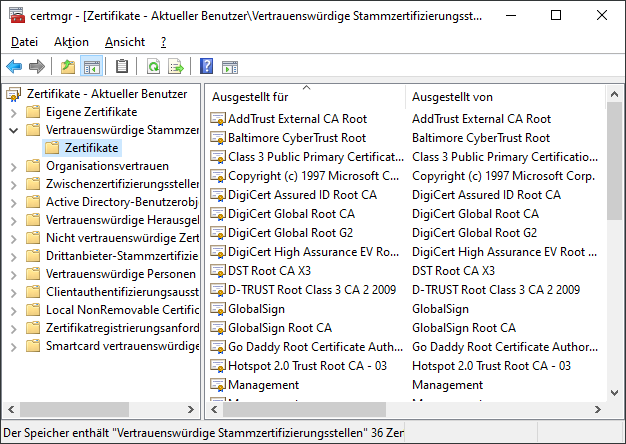Collapse the Vertrauenswürdige Stammzertifizierungsstellen node
This screenshot has height=444, width=626.
13,130
